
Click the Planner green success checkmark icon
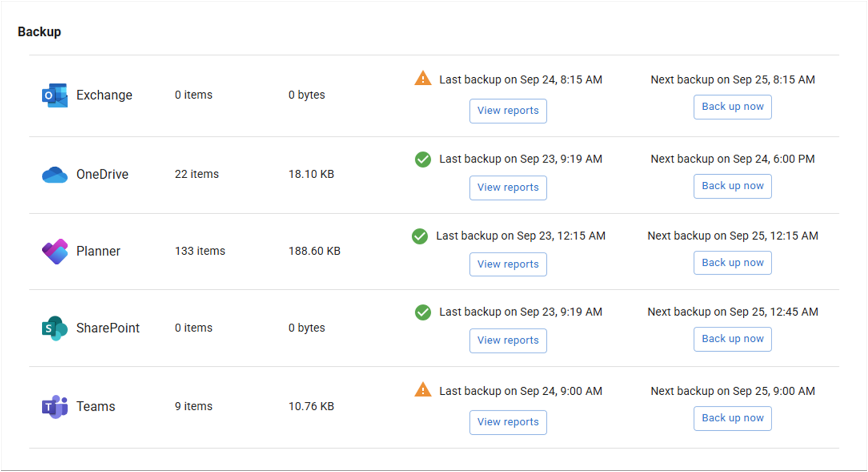click(x=420, y=236)
